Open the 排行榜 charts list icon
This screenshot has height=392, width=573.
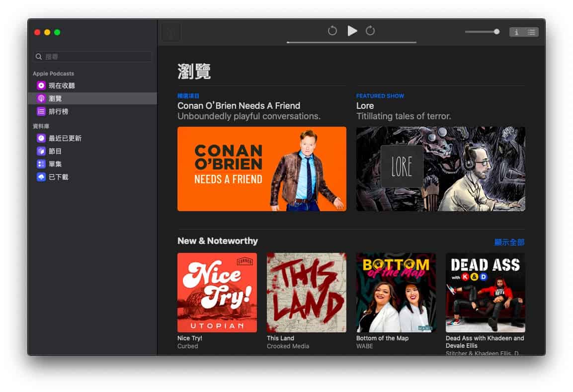tap(41, 111)
